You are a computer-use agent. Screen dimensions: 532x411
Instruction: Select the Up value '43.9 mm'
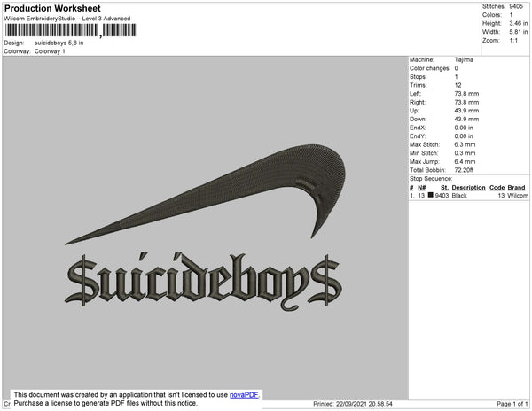(466, 111)
